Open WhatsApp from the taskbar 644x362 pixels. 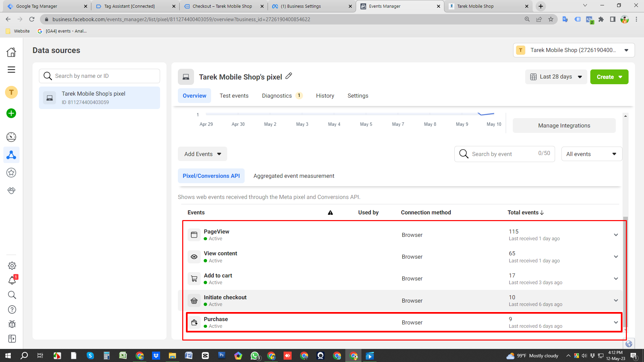pos(255,356)
